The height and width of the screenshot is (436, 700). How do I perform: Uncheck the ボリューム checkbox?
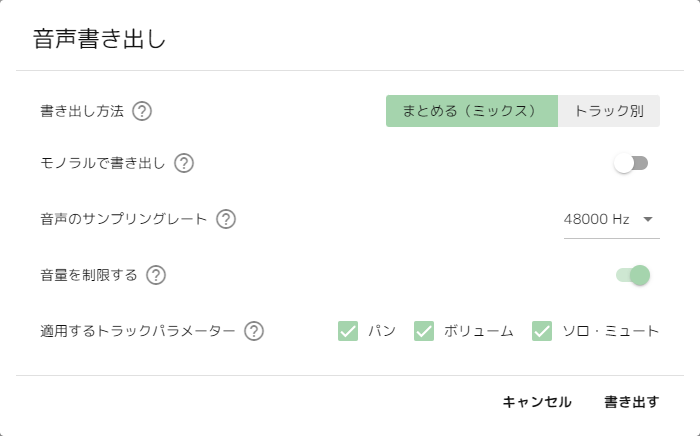coord(424,331)
